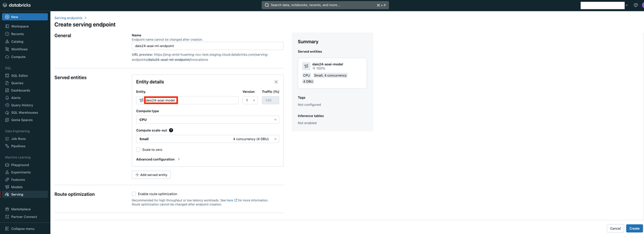Viewport: 644px width, 234px height.
Task: Click the Marketplace sidebar icon
Action: (7, 210)
